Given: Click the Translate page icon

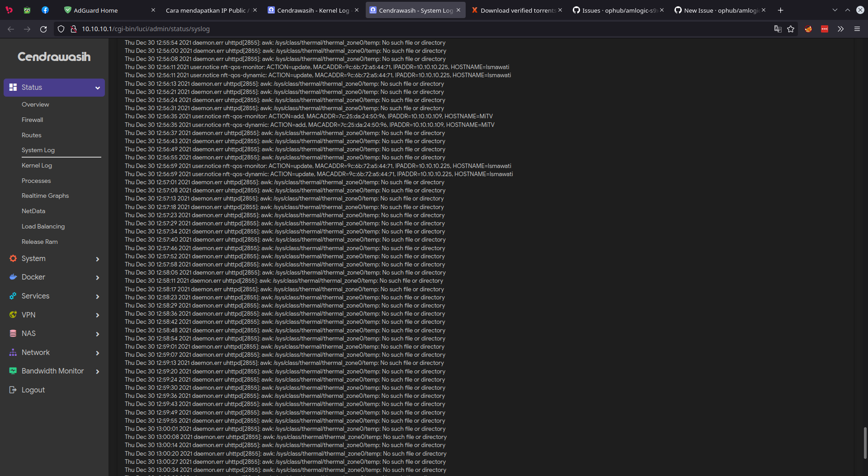Looking at the screenshot, I should [778, 28].
